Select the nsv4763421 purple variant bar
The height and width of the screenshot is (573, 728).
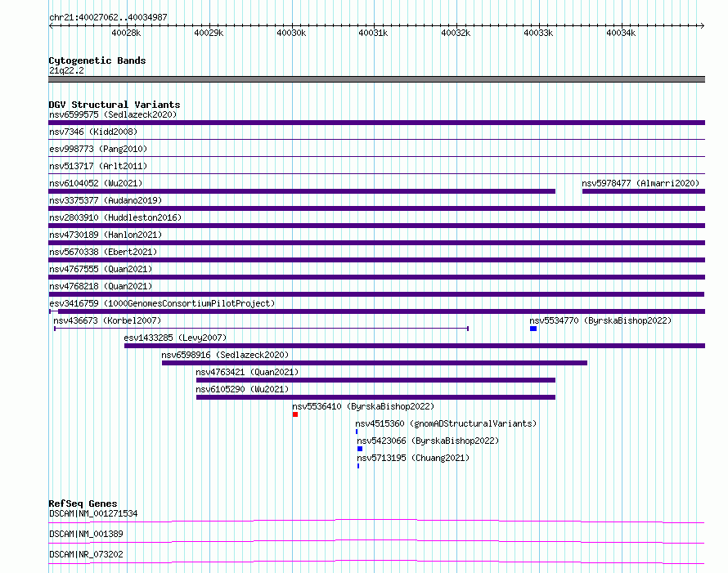375,380
